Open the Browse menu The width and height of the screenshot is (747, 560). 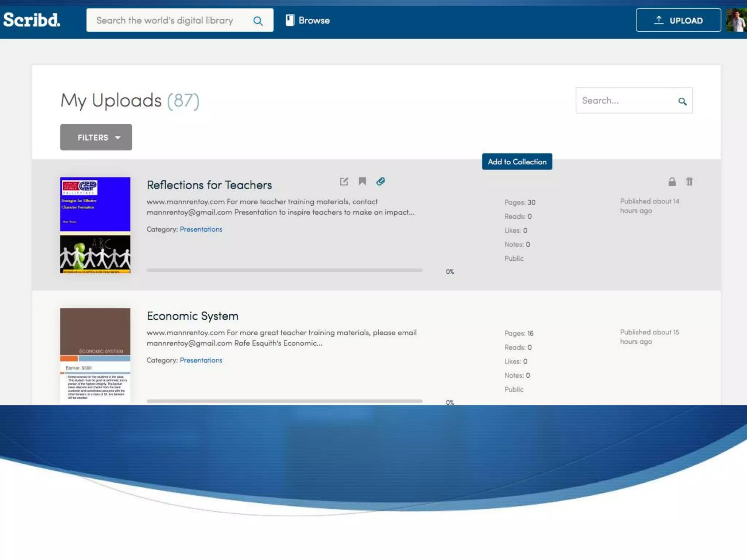(308, 20)
